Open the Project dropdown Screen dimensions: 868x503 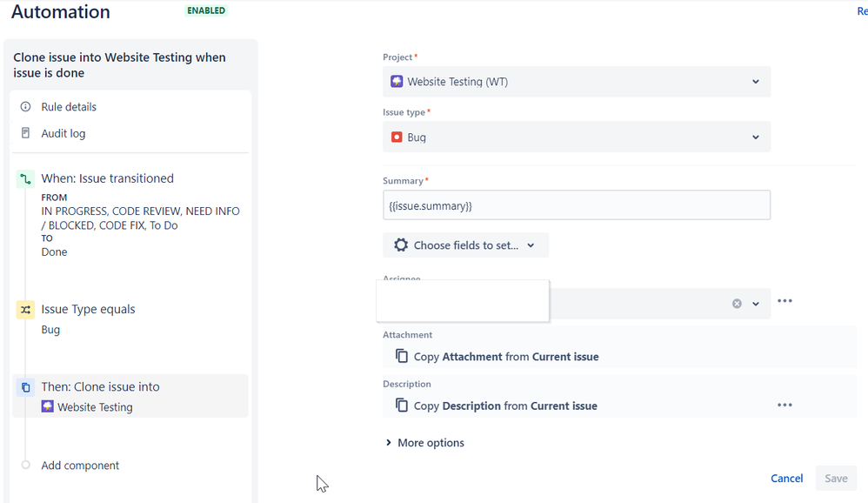pyautogui.click(x=577, y=82)
